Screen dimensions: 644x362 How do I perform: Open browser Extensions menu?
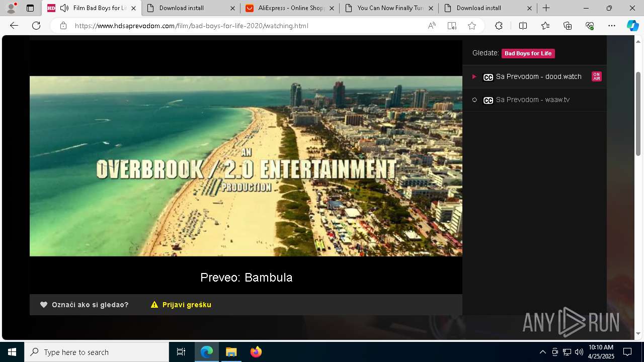[x=499, y=26]
